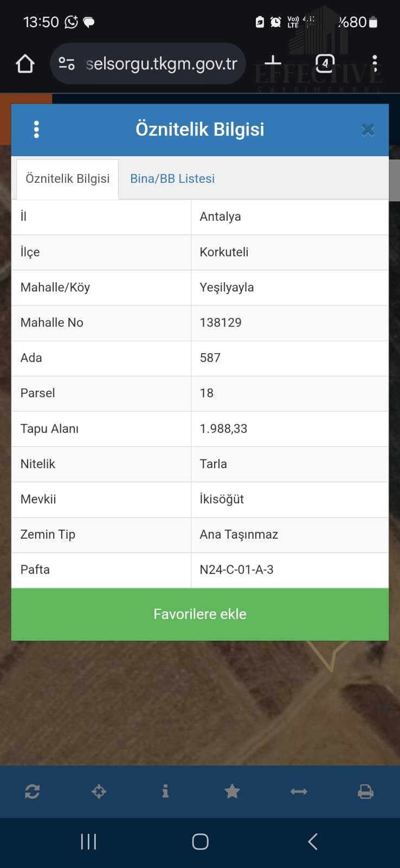Open the browser three-dot overflow menu
Screen dimensions: 400x868
375,63
